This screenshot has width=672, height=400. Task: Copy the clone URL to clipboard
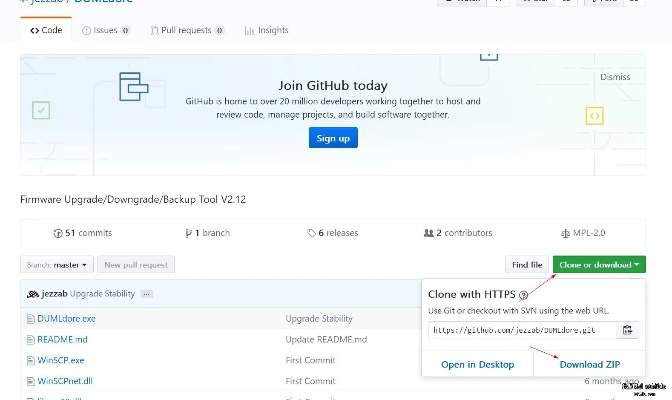coord(627,330)
